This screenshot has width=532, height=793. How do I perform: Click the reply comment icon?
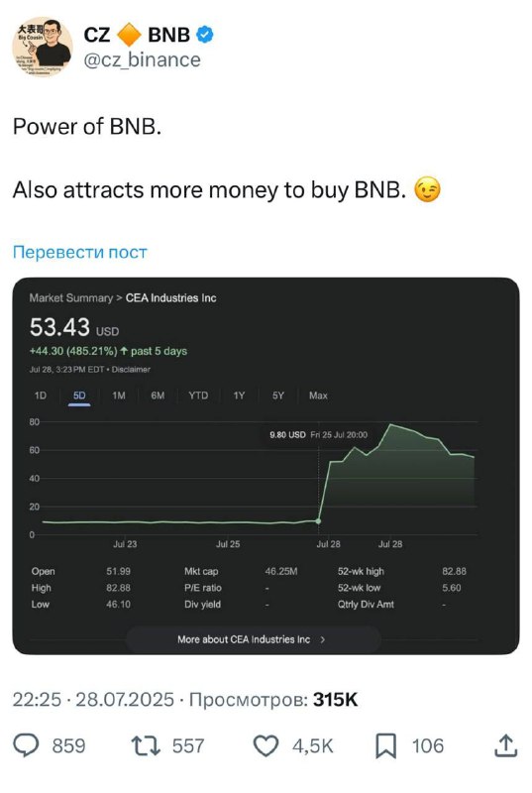[x=26, y=745]
